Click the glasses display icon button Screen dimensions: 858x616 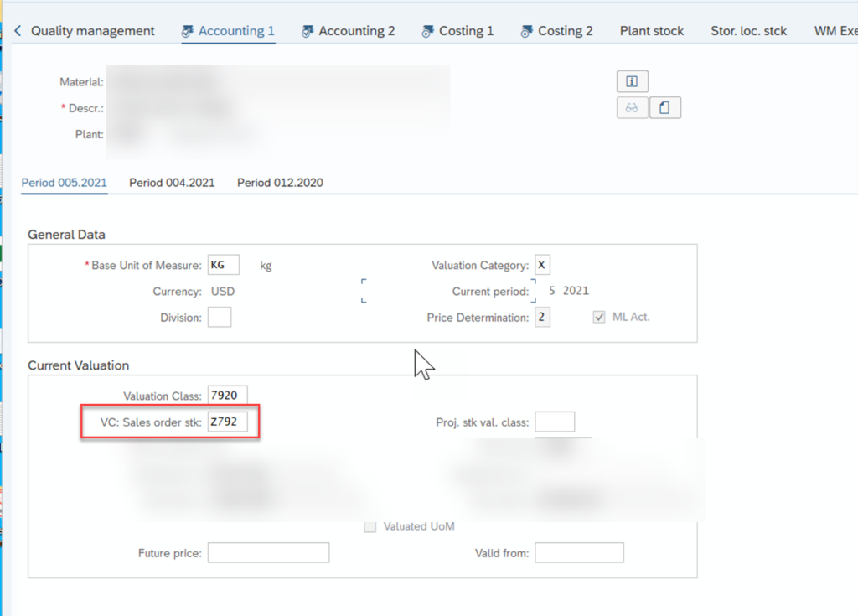click(x=632, y=108)
